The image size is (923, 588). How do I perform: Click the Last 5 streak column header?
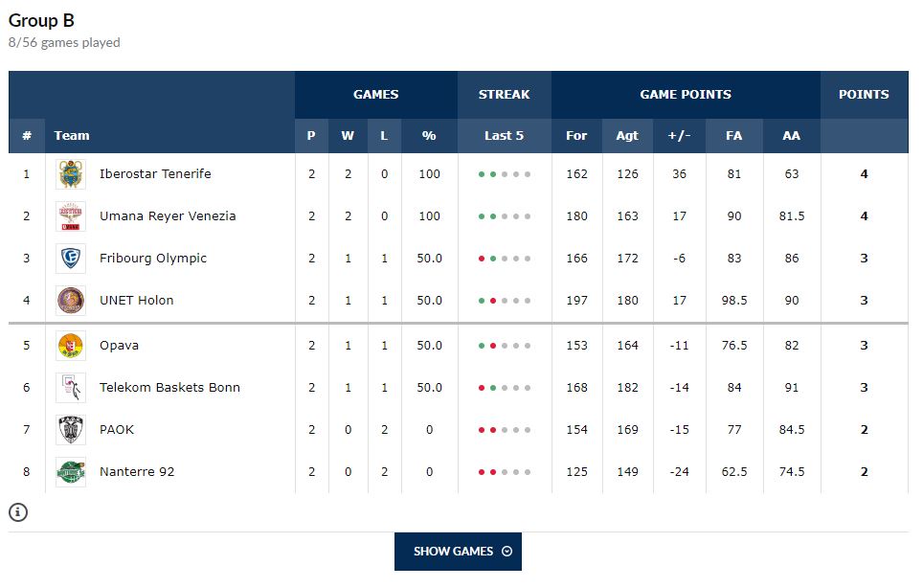pyautogui.click(x=504, y=136)
